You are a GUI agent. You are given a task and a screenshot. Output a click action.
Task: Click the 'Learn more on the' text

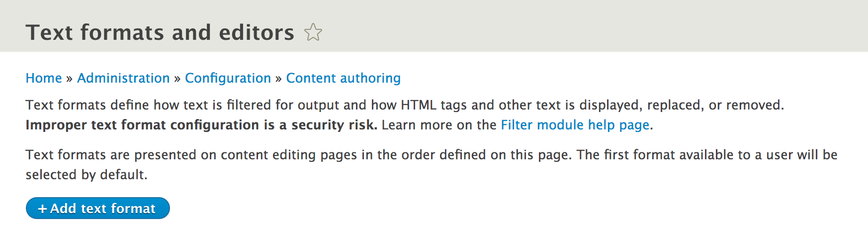click(438, 125)
